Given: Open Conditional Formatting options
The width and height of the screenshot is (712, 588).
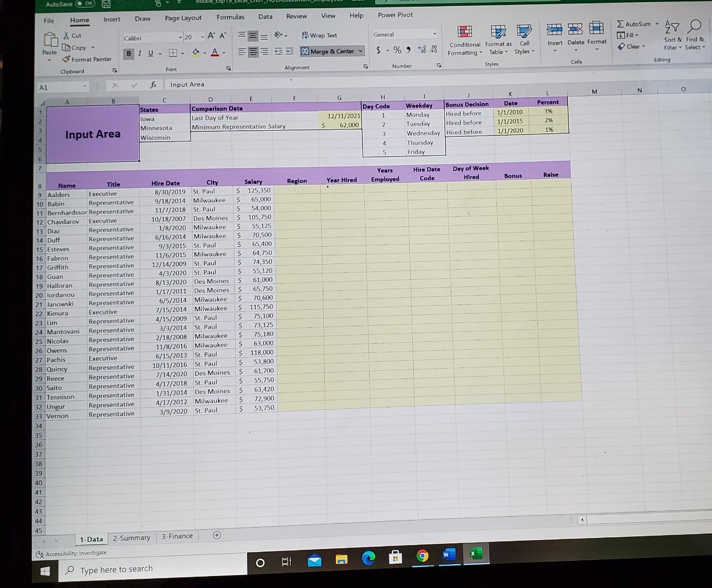Looking at the screenshot, I should tap(464, 39).
